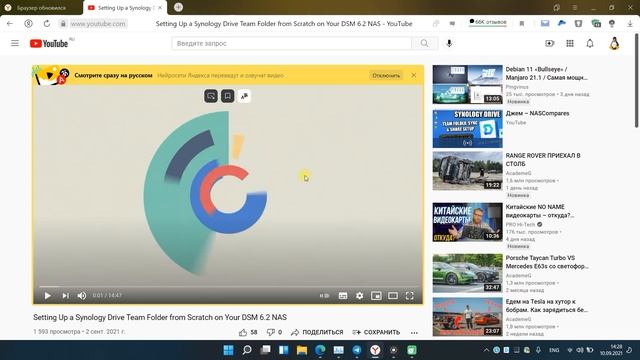Open the YouTube apps grid

(570, 43)
